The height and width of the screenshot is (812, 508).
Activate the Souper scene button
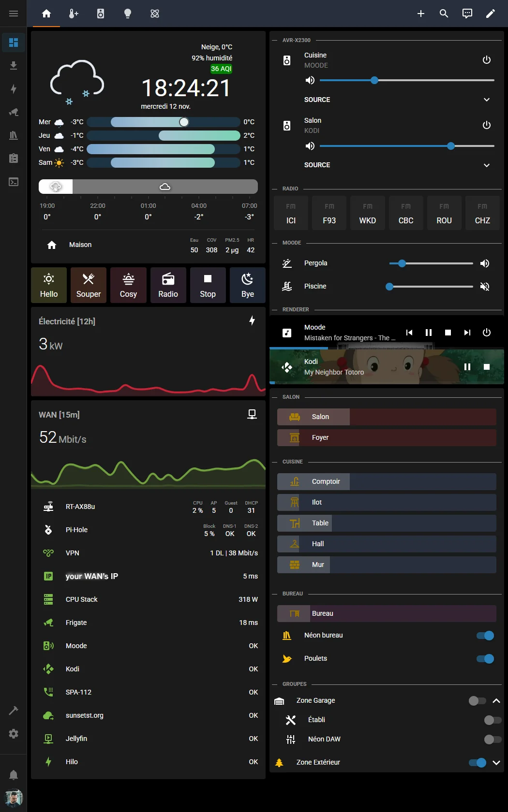coord(89,285)
